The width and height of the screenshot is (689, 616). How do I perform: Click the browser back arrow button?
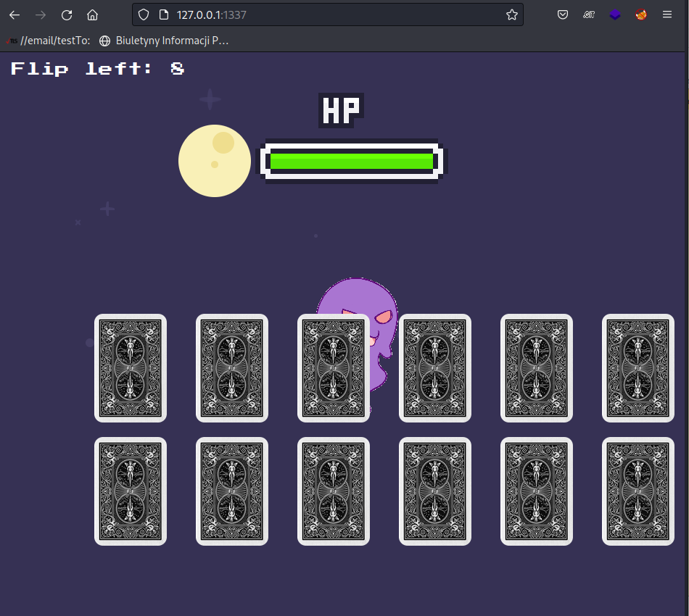(15, 14)
